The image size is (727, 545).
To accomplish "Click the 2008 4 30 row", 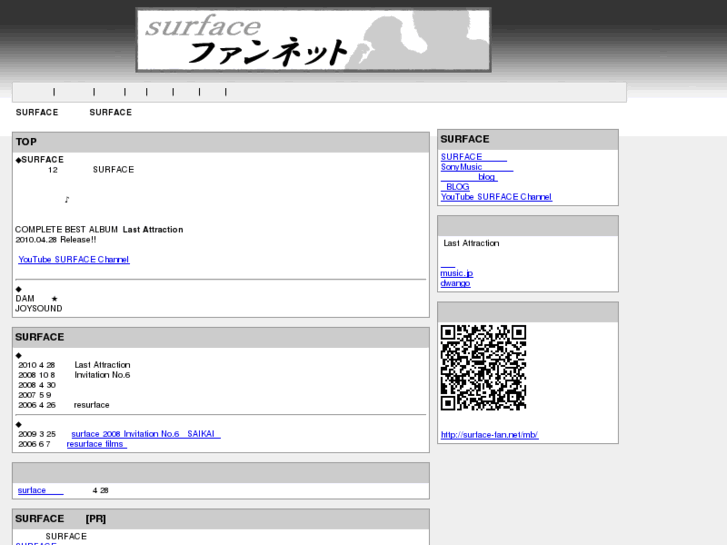I will (37, 385).
